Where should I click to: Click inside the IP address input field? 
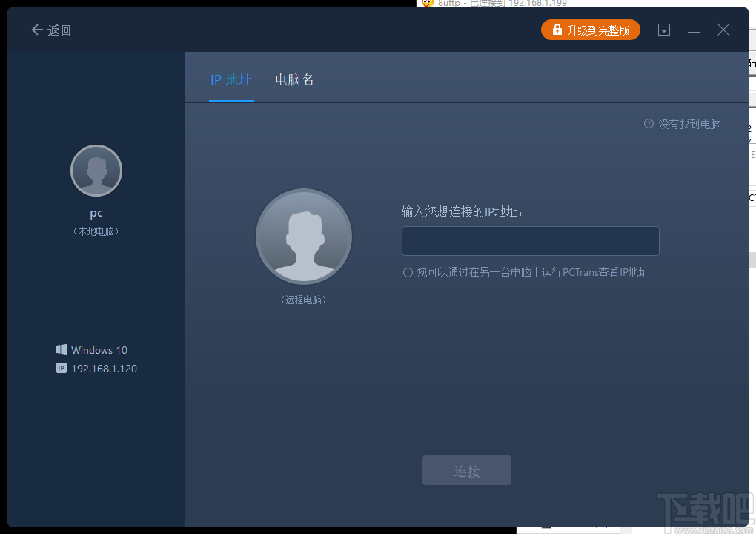530,240
